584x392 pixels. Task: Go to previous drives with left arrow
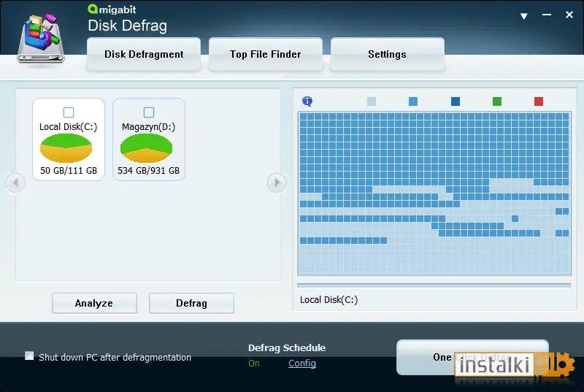[15, 182]
